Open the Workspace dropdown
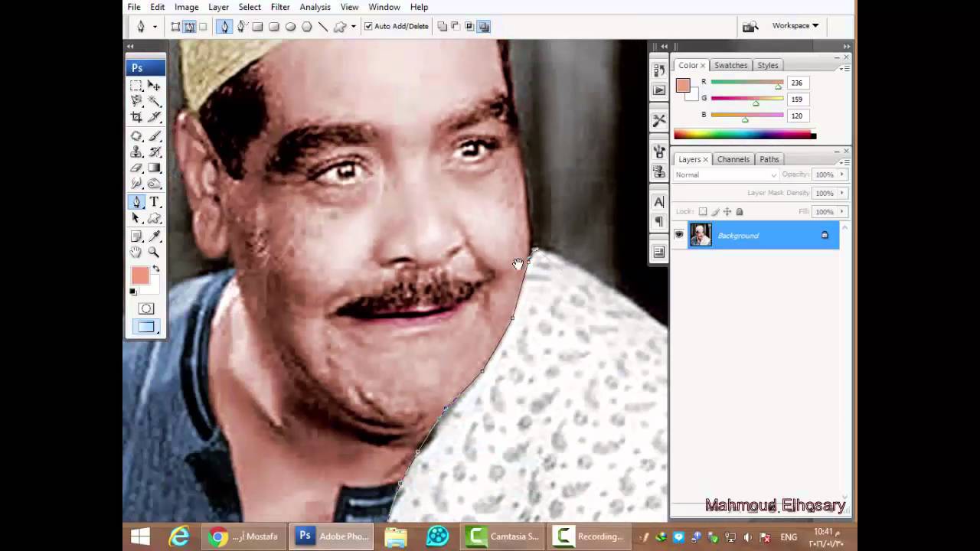Image resolution: width=980 pixels, height=551 pixels. tap(795, 25)
